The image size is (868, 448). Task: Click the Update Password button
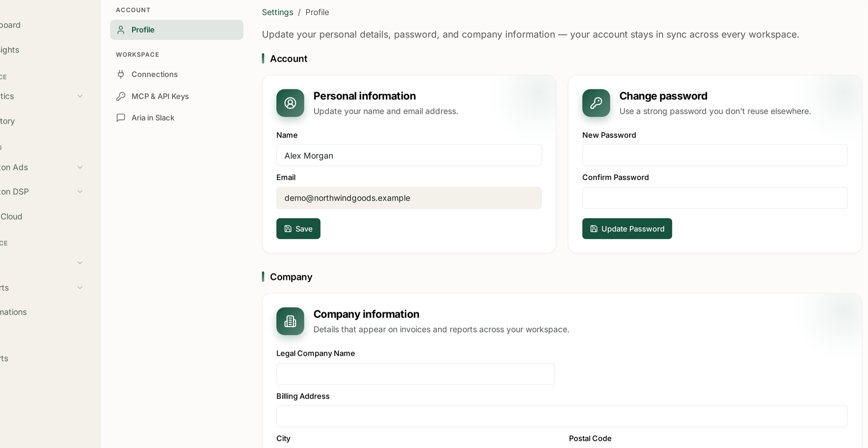coord(627,229)
